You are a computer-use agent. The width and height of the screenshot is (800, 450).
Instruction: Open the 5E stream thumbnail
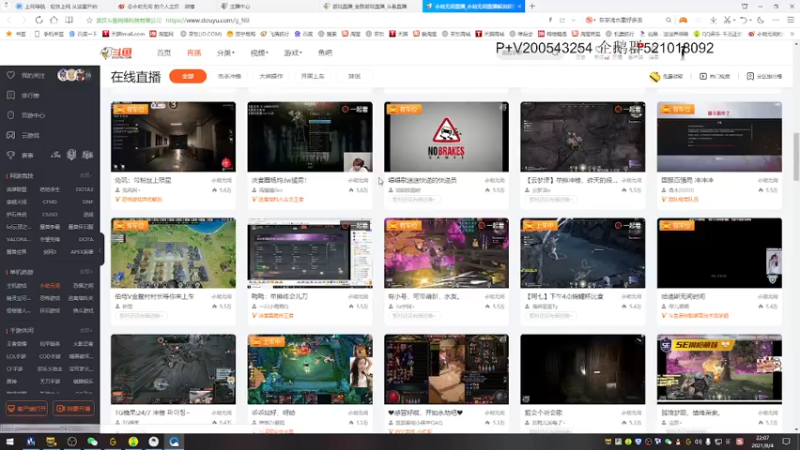[x=719, y=369]
